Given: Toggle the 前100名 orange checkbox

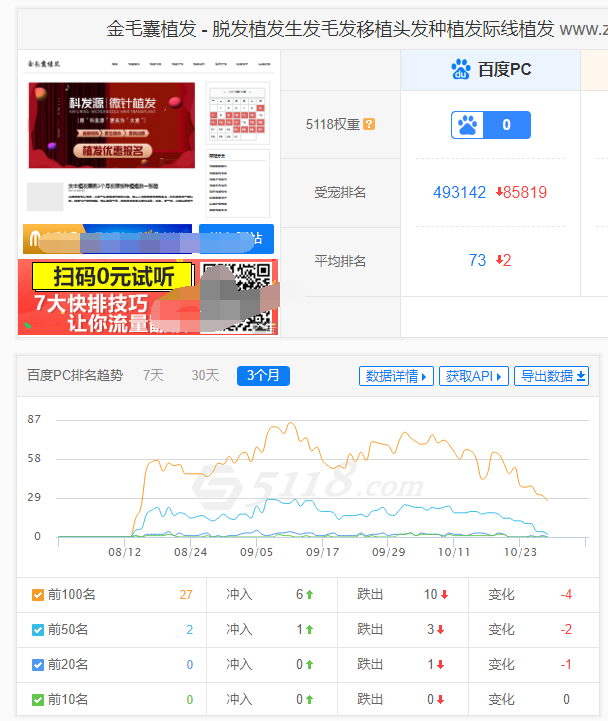Looking at the screenshot, I should pos(38,595).
